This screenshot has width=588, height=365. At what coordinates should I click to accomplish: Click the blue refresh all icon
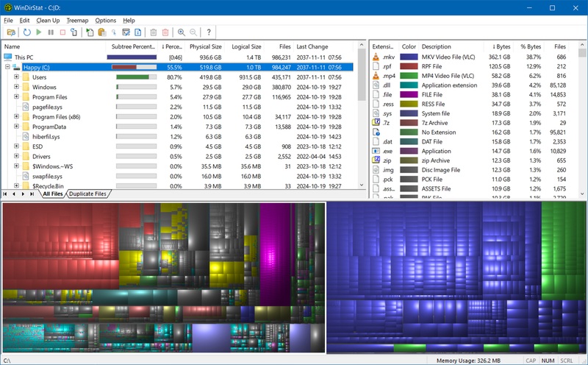click(27, 32)
